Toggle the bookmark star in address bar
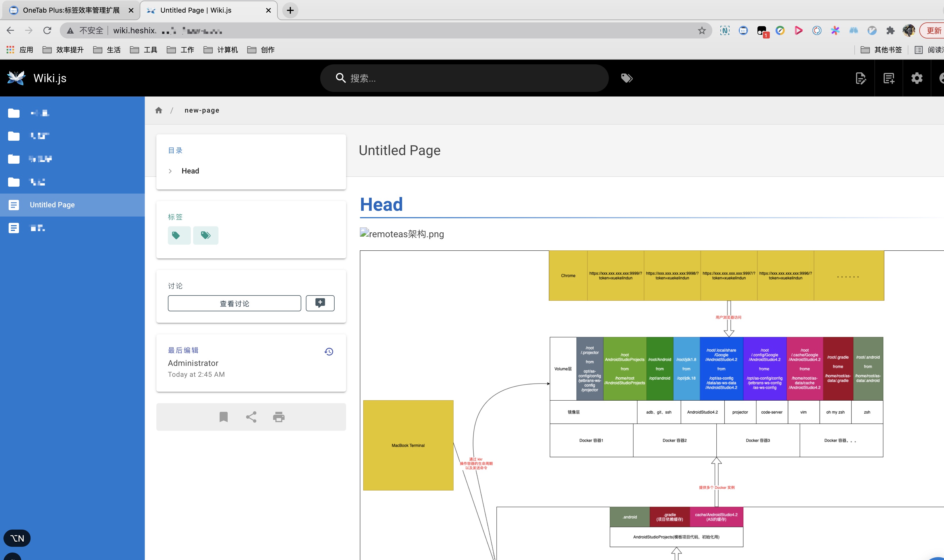The width and height of the screenshot is (944, 560). (702, 30)
